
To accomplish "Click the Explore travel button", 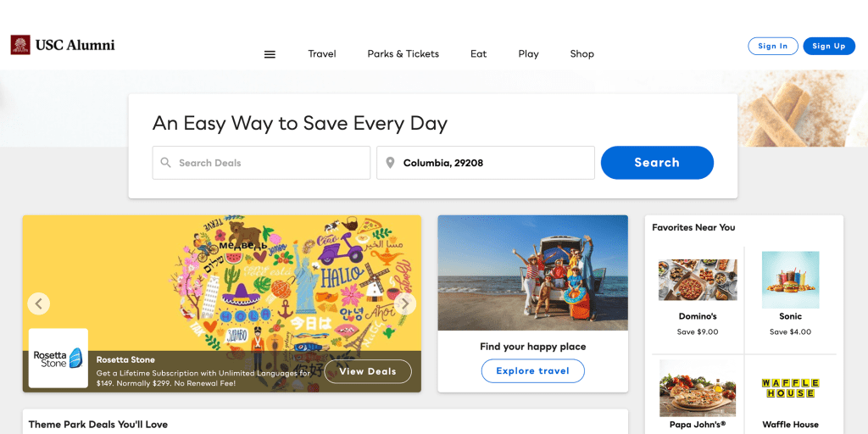I will [x=532, y=371].
